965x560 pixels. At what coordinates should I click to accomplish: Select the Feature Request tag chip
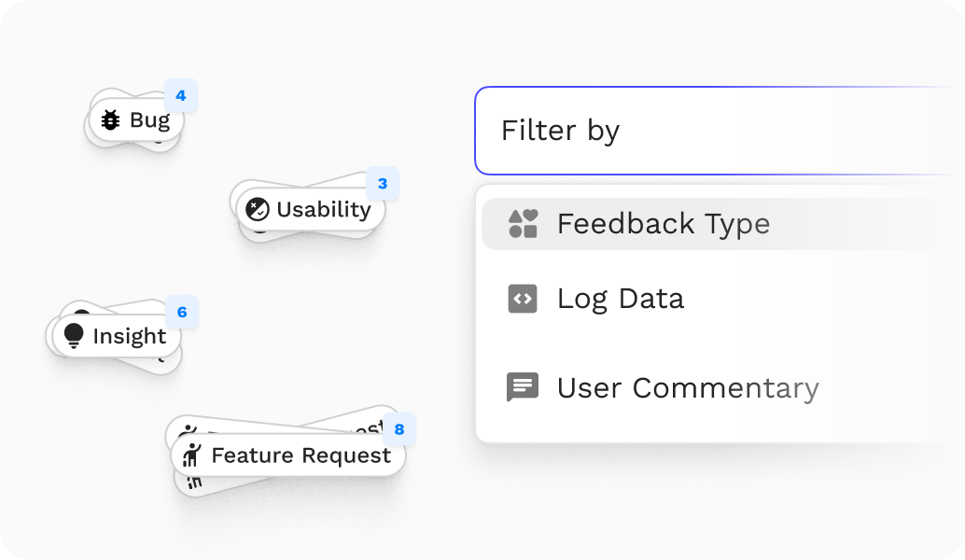click(288, 455)
